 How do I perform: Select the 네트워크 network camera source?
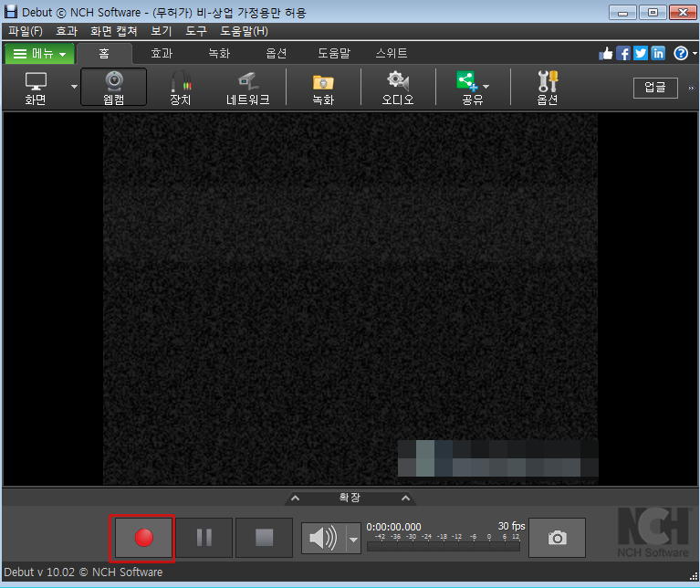tap(247, 88)
